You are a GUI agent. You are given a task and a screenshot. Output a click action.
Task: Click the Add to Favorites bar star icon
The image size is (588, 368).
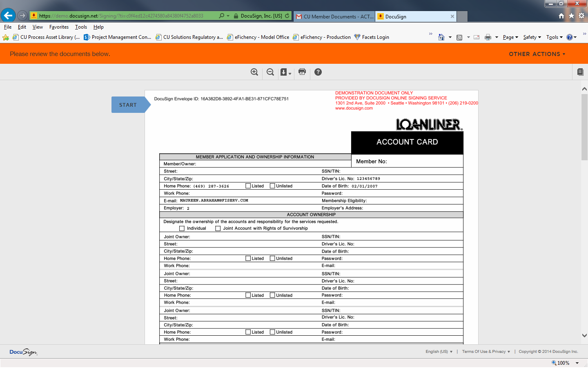click(6, 37)
